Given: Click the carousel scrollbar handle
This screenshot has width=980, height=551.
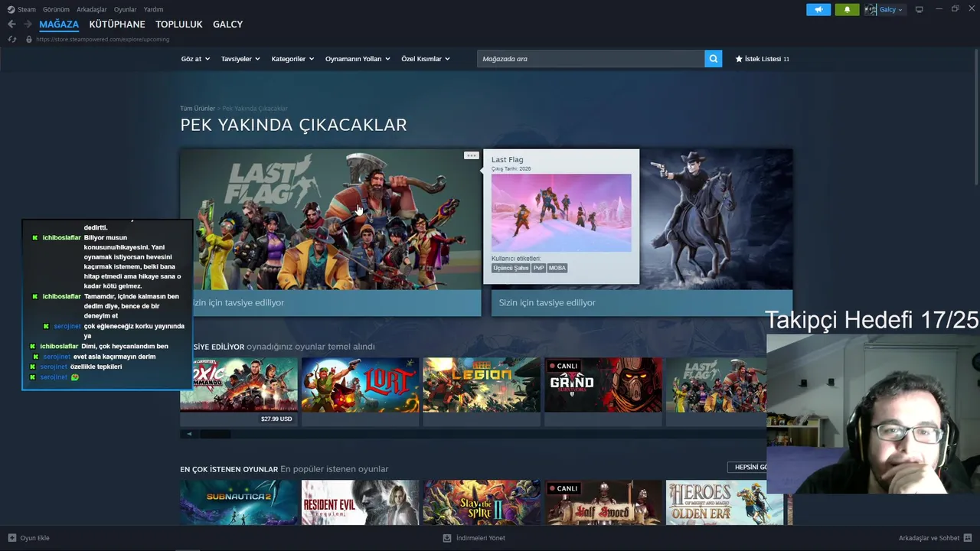Looking at the screenshot, I should (215, 434).
